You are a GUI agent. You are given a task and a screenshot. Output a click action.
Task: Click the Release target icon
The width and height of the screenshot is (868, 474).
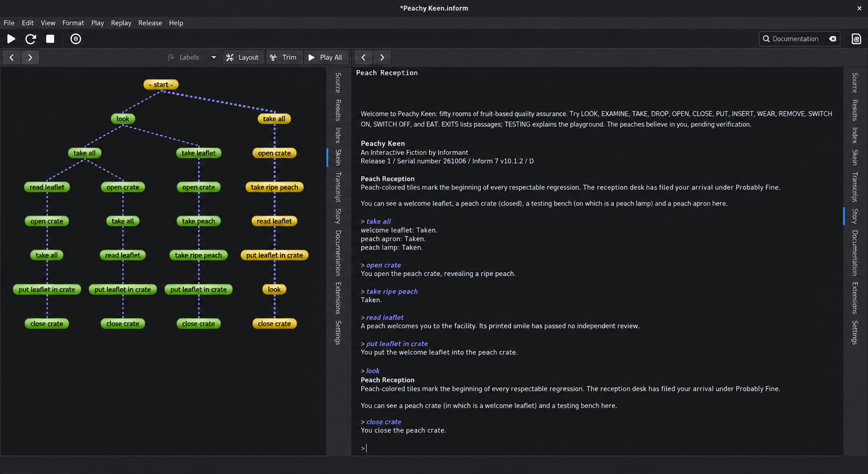[x=76, y=39]
